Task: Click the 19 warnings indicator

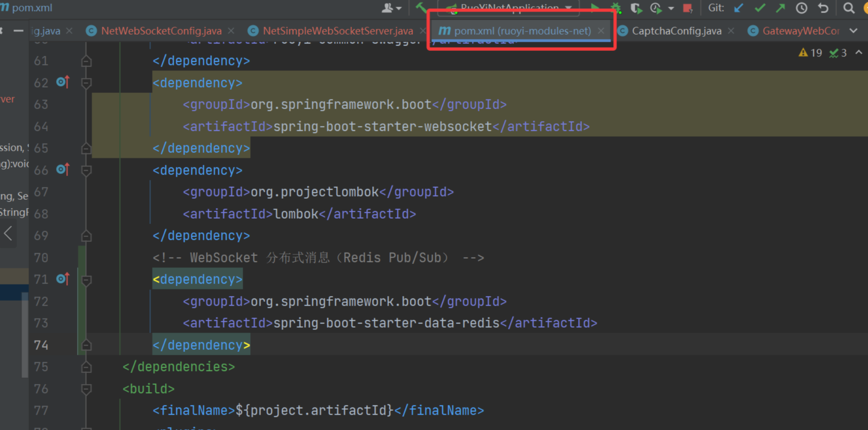Action: click(810, 53)
